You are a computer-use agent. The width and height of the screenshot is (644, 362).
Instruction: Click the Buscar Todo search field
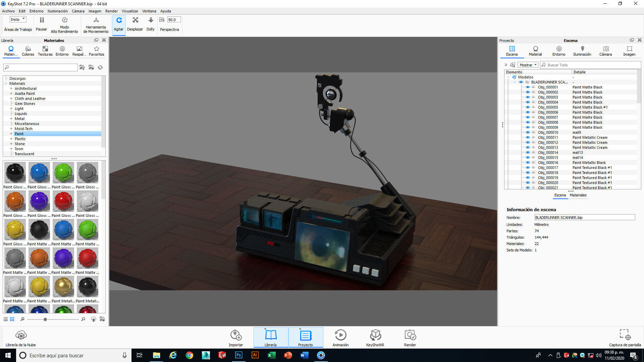[590, 65]
